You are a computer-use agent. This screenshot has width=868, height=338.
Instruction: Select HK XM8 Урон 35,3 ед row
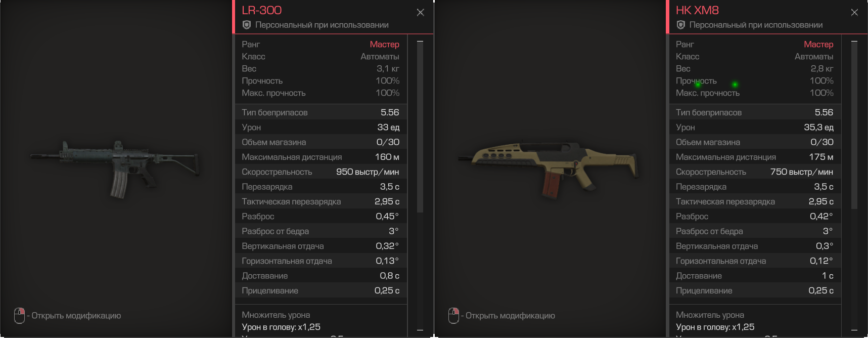point(755,127)
